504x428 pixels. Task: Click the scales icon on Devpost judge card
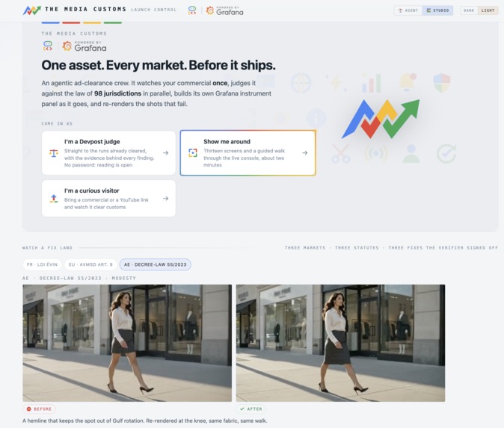pyautogui.click(x=54, y=153)
